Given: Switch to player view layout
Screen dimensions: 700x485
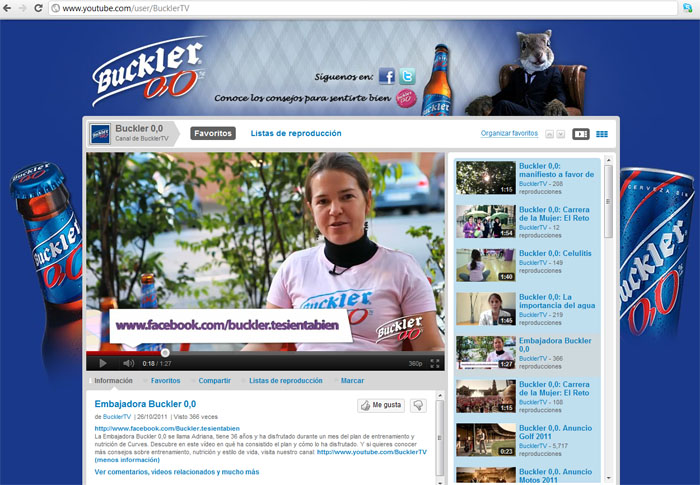Looking at the screenshot, I should (x=581, y=134).
